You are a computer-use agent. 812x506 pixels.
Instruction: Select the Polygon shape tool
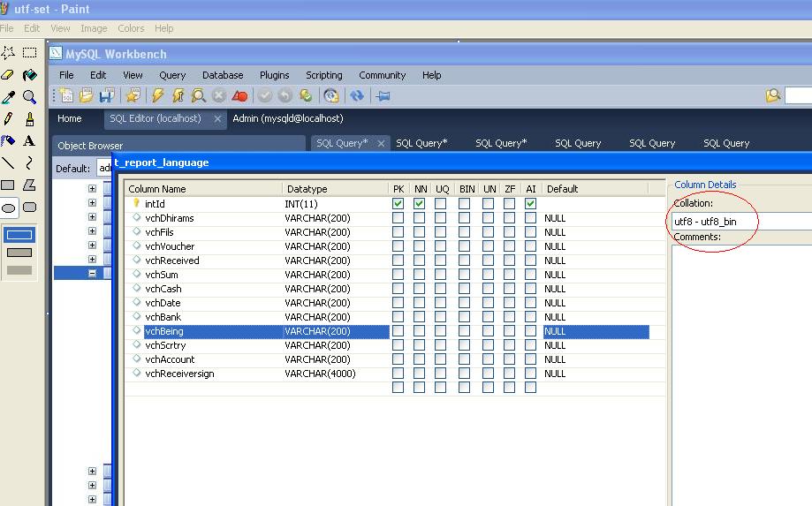point(29,185)
